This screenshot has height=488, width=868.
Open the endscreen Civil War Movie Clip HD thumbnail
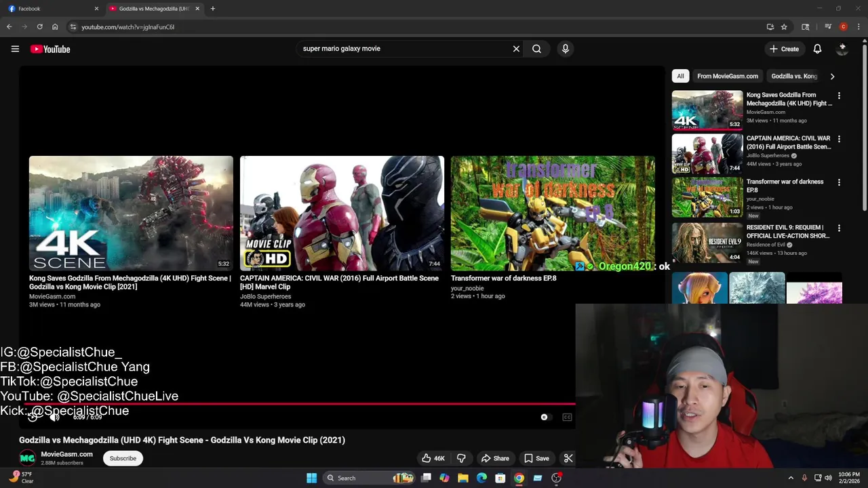point(342,213)
